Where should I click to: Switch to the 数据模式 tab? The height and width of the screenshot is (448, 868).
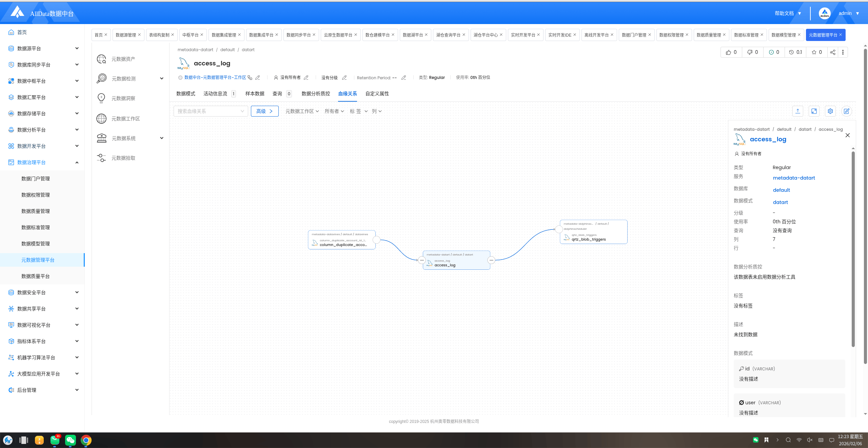[185, 94]
